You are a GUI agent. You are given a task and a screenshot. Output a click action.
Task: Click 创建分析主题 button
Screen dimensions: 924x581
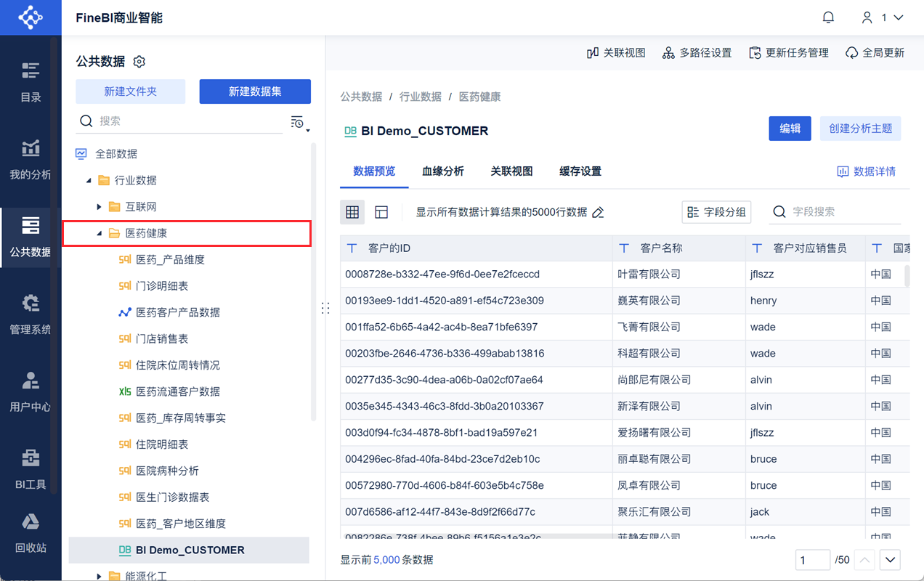tap(861, 129)
